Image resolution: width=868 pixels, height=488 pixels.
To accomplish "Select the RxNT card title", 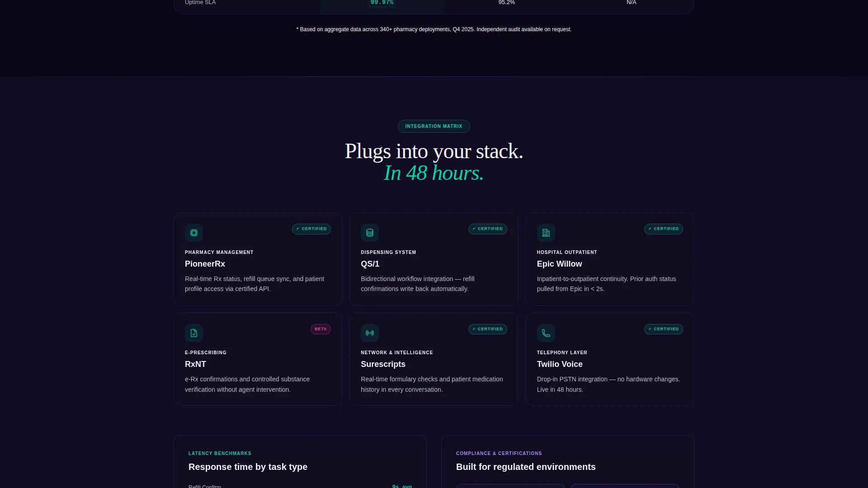I will pyautogui.click(x=195, y=364).
